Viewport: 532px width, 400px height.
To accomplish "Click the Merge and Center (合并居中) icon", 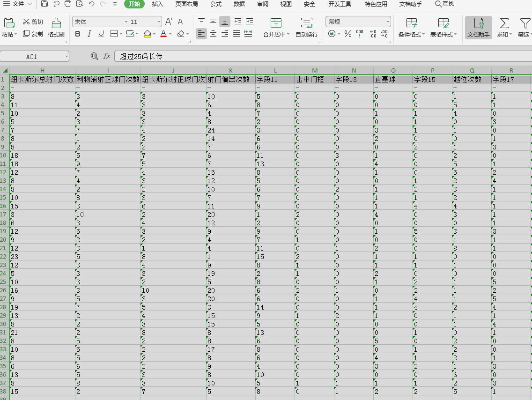I will click(x=276, y=23).
